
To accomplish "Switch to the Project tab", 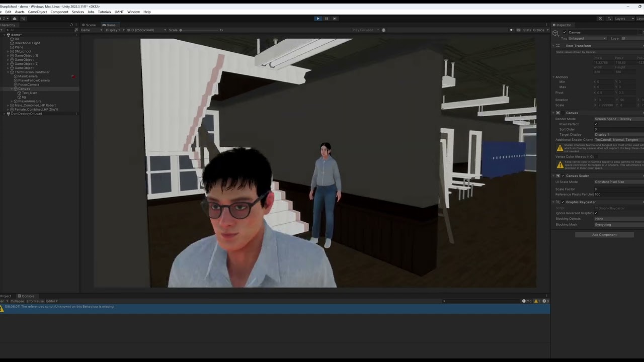I will (6, 296).
